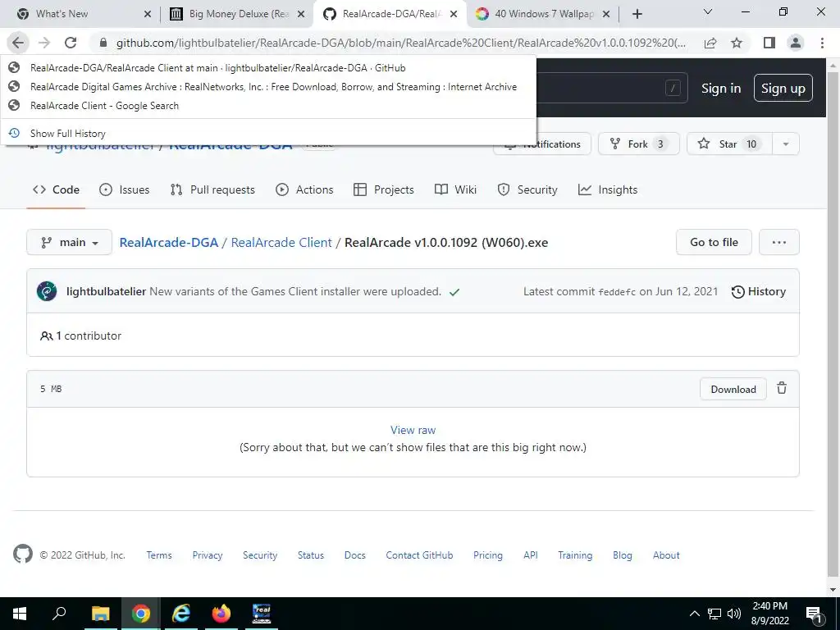Viewport: 840px width, 630px height.
Task: Click the Sign up button
Action: [x=783, y=88]
